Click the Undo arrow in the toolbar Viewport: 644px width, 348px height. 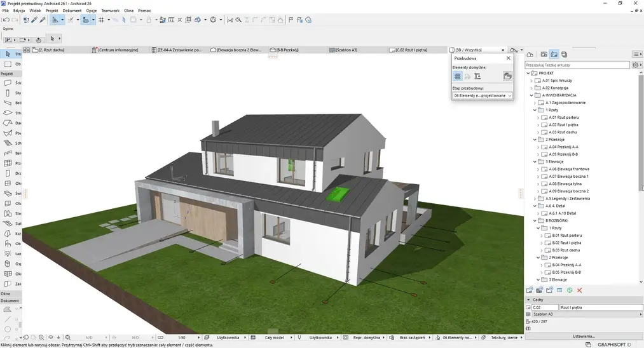point(6,20)
